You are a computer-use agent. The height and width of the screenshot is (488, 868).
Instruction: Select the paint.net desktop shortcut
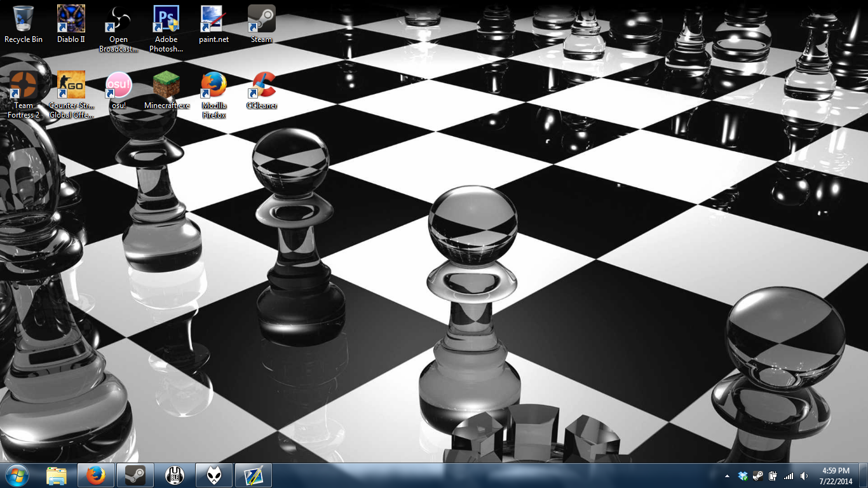tap(214, 24)
